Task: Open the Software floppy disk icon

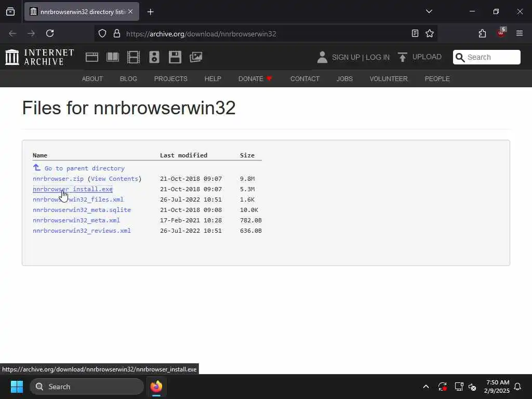Action: pyautogui.click(x=175, y=57)
